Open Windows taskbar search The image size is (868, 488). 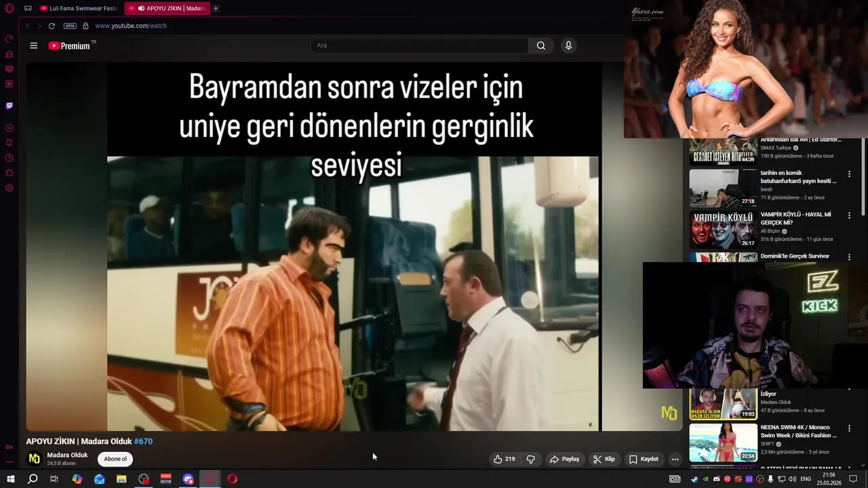click(x=32, y=479)
